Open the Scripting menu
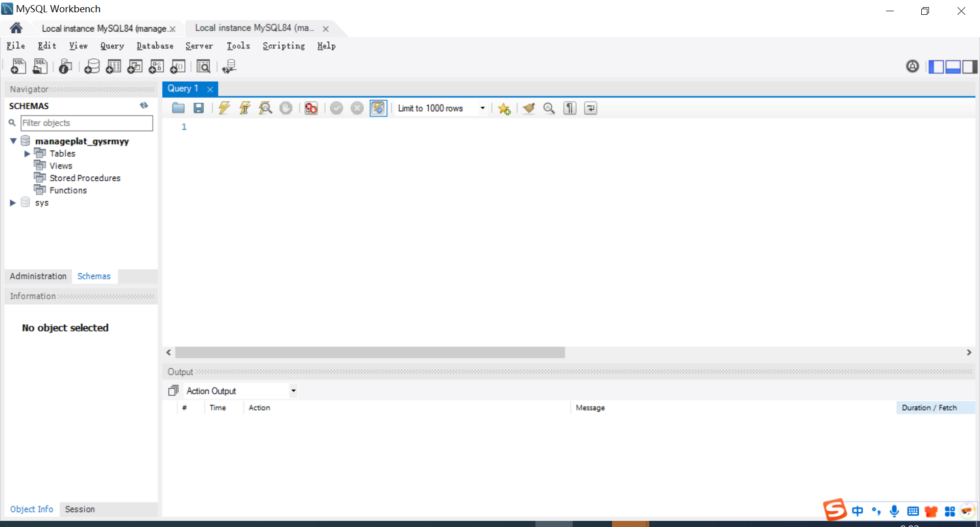Viewport: 980px width, 527px height. pos(284,45)
